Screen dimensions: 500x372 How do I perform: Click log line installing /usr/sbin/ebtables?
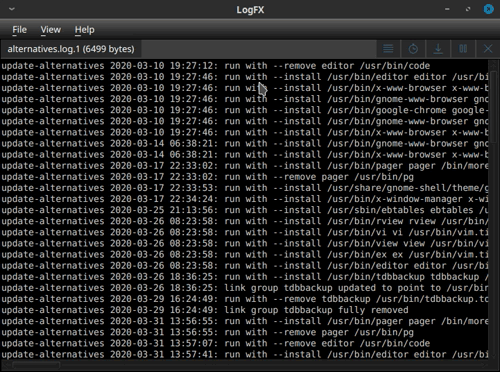click(245, 210)
